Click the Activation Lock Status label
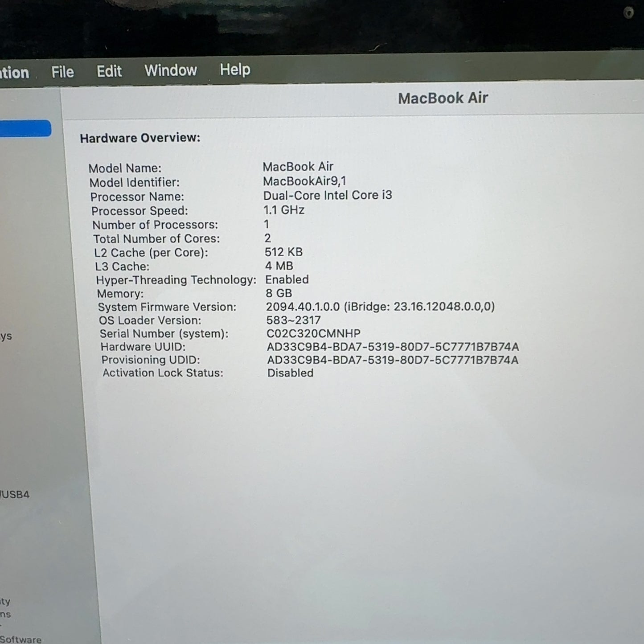The height and width of the screenshot is (644, 644). tap(163, 373)
